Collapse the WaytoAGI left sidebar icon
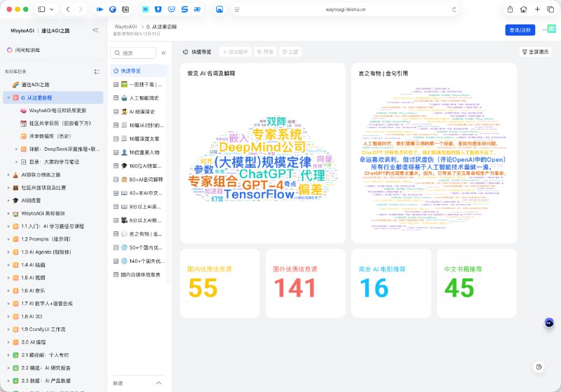This screenshot has height=392, width=561. (95, 30)
